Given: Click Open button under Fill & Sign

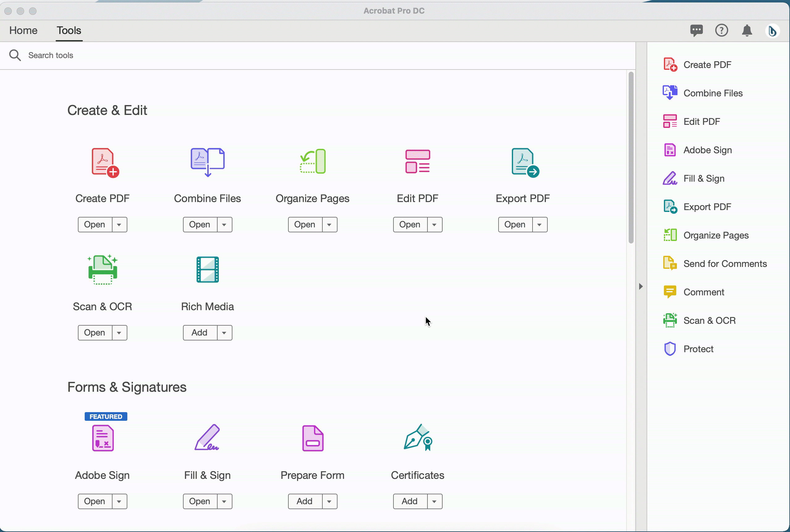Looking at the screenshot, I should pos(200,501).
